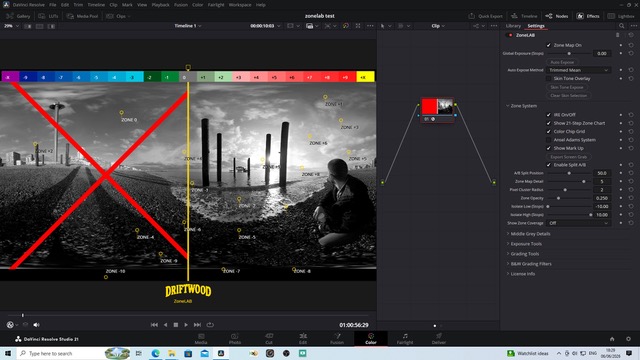Reset Global Exposure to default
The image size is (640, 360).
631,53
